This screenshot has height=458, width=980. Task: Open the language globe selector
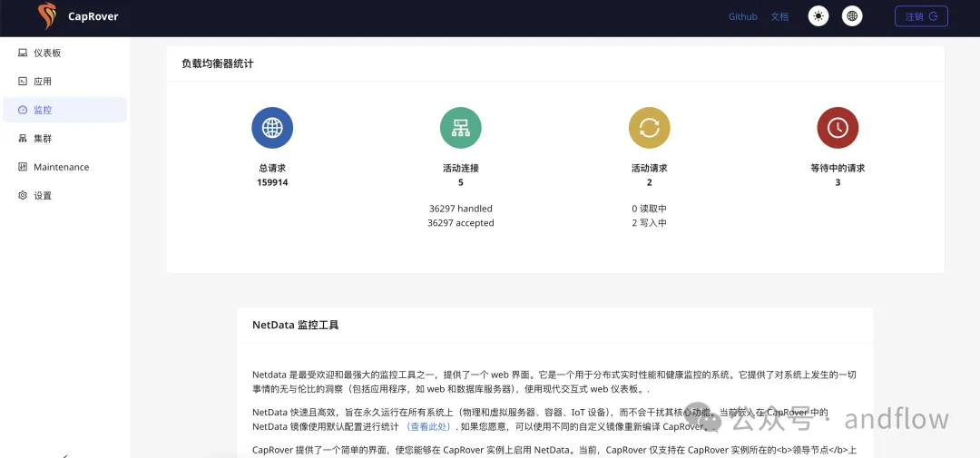pos(852,16)
